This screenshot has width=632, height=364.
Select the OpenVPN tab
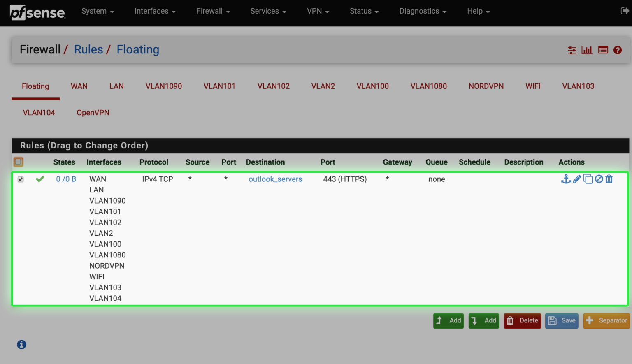pyautogui.click(x=93, y=112)
